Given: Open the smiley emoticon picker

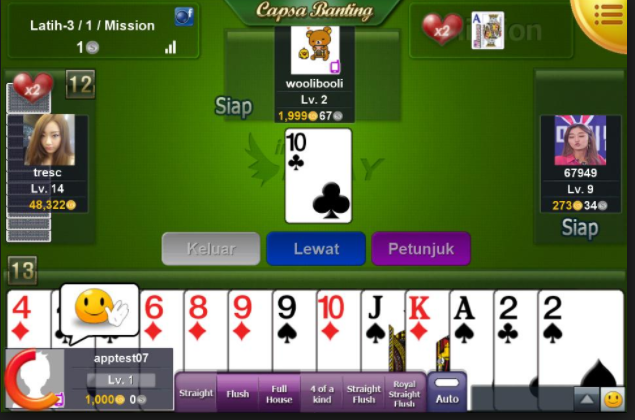Looking at the screenshot, I should [x=613, y=399].
